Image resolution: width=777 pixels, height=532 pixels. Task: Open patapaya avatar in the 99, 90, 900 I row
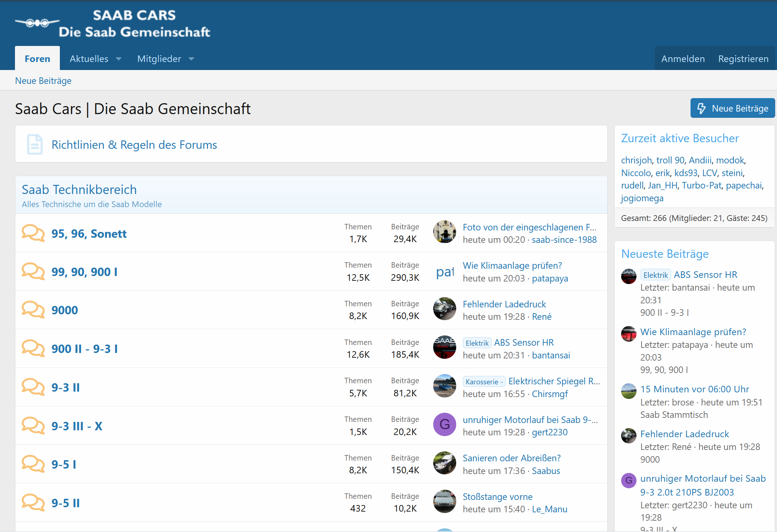445,272
